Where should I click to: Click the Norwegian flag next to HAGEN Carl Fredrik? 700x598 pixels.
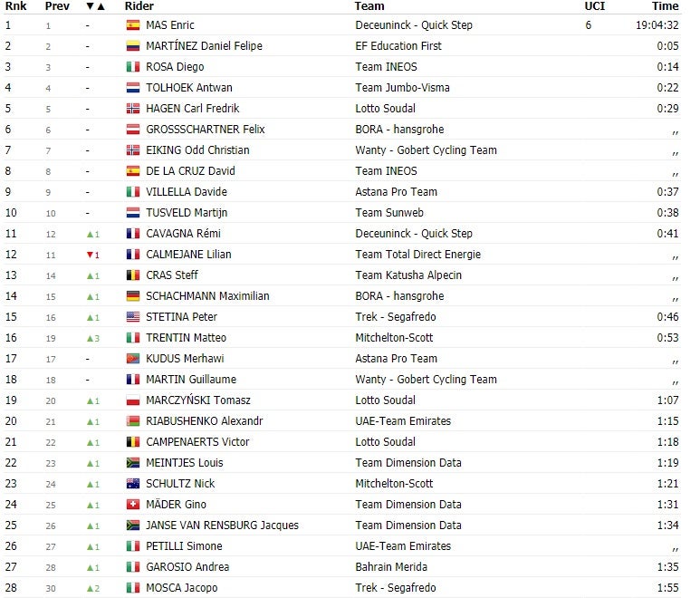coord(132,109)
